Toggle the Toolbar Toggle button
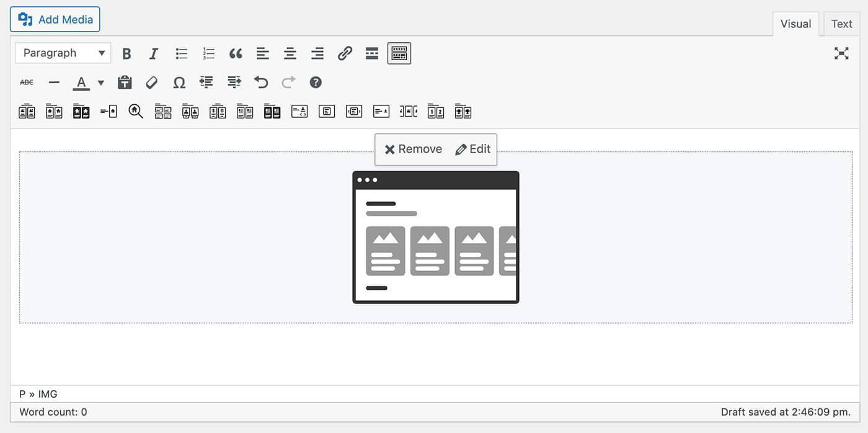This screenshot has width=868, height=433. point(399,54)
